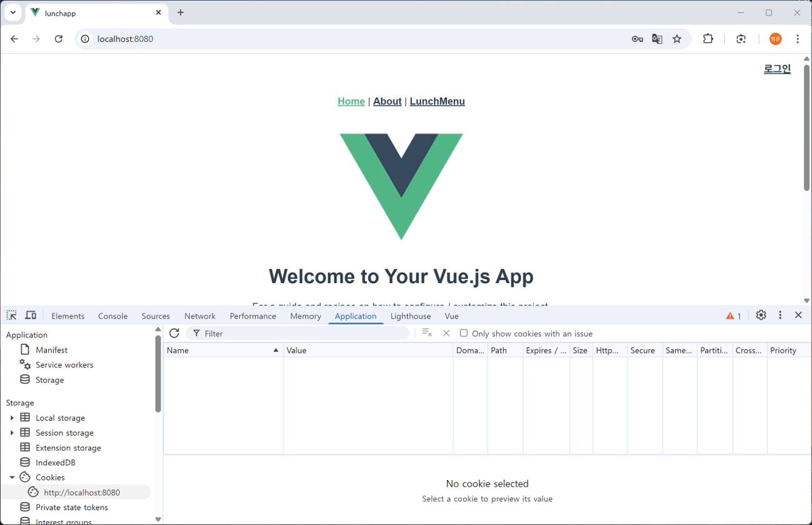The image size is (812, 525).
Task: Enable Only show cookies with an issue
Action: (464, 333)
